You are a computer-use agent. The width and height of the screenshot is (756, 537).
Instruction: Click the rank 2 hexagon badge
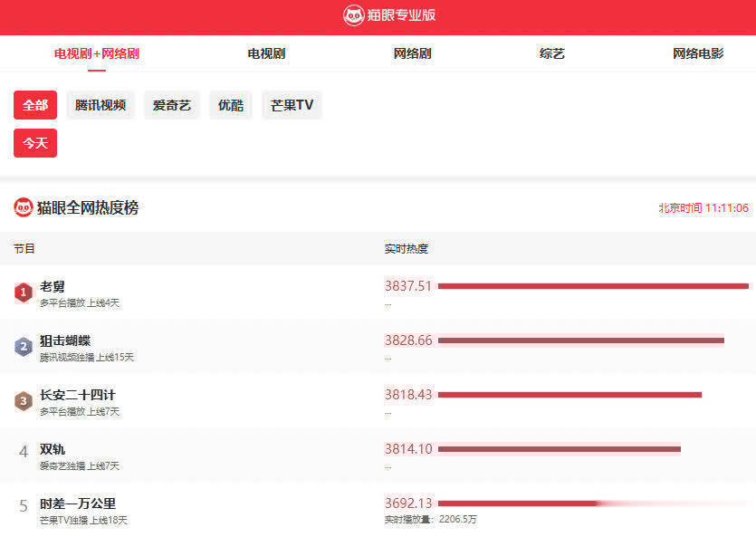(x=24, y=347)
